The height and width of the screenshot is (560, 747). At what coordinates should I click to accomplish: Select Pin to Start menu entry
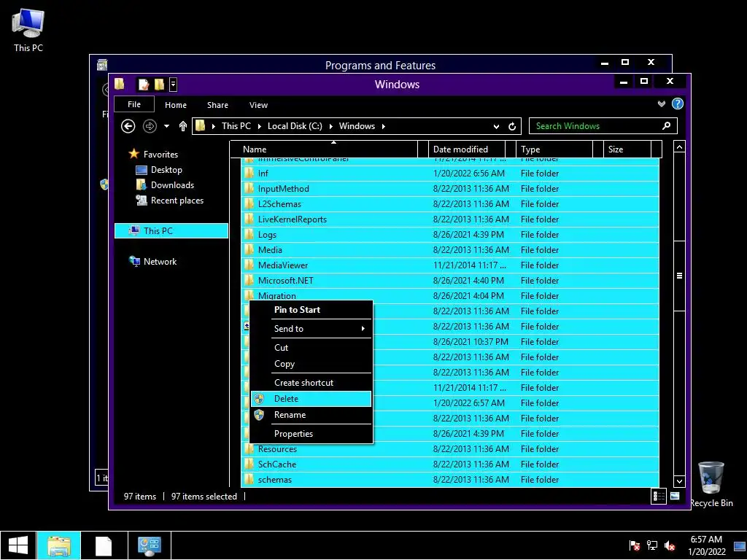point(311,310)
